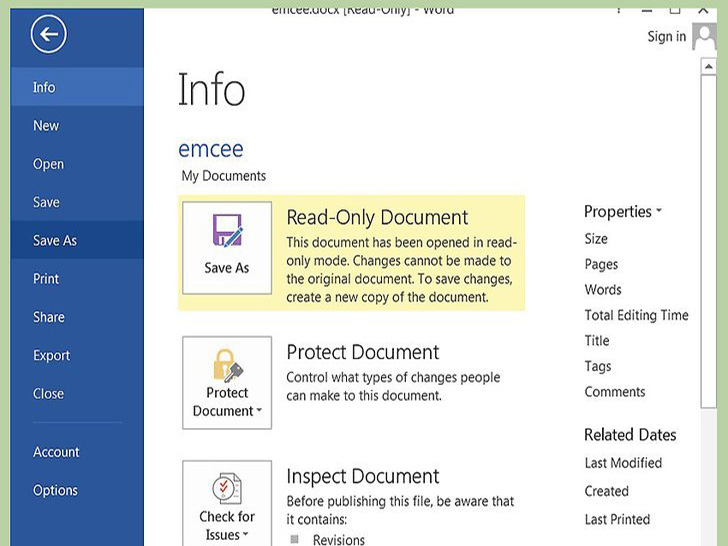Image resolution: width=728 pixels, height=546 pixels.
Task: Click the Comments property label
Action: pos(615,391)
